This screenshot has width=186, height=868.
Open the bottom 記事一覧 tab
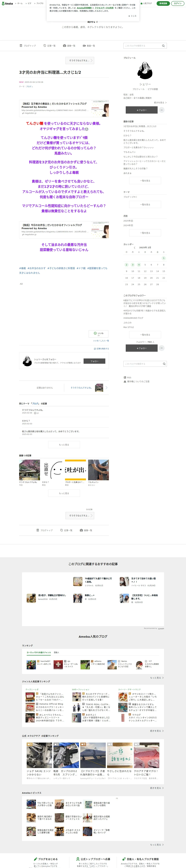66,530
